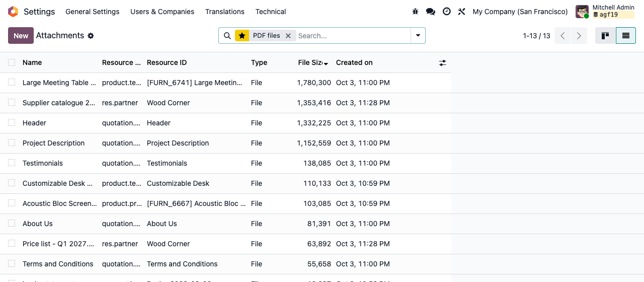Check the Project Description row checkbox
This screenshot has width=644, height=282.
click(12, 143)
